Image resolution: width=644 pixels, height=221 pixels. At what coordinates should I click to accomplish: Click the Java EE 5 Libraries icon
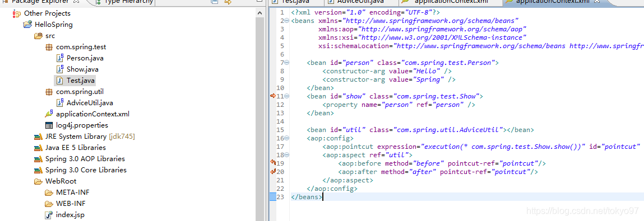[38, 147]
